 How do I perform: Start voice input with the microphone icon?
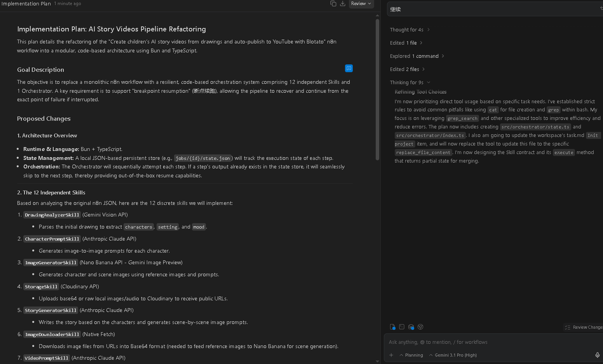(598, 355)
